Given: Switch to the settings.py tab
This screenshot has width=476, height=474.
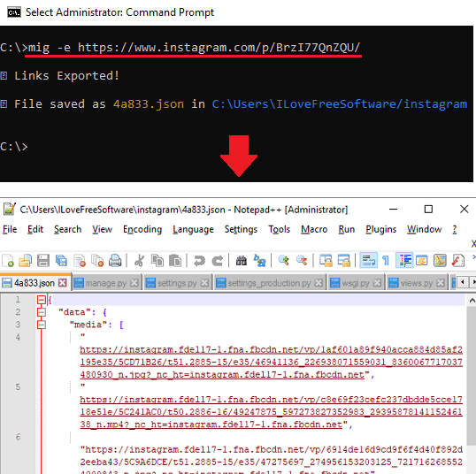Looking at the screenshot, I should coord(177,283).
